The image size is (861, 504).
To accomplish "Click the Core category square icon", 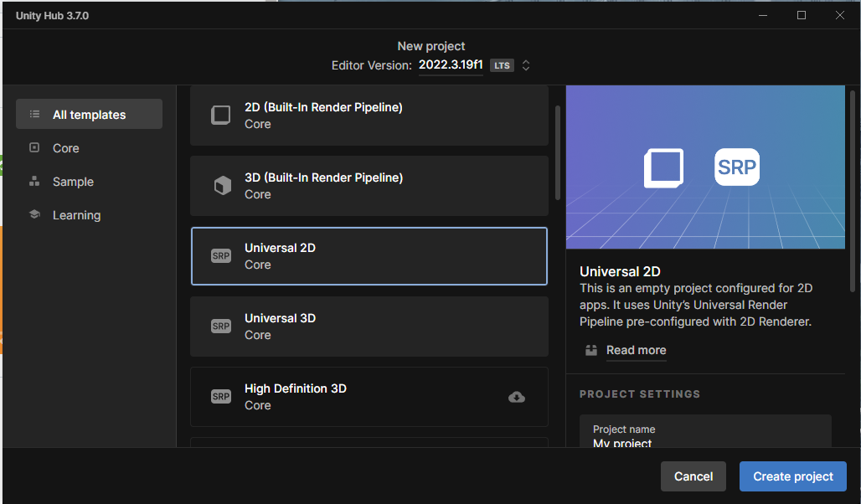I will point(34,147).
